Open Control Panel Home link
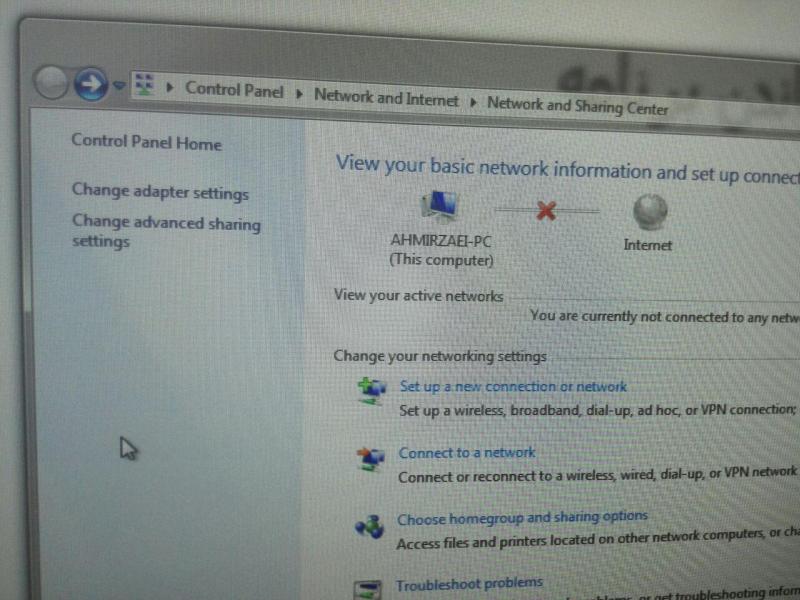The width and height of the screenshot is (800, 600). (146, 142)
